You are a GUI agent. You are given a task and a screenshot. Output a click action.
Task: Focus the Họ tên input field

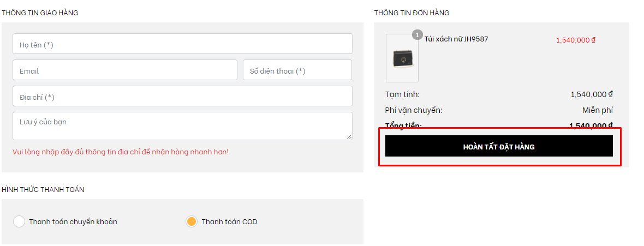[182, 44]
